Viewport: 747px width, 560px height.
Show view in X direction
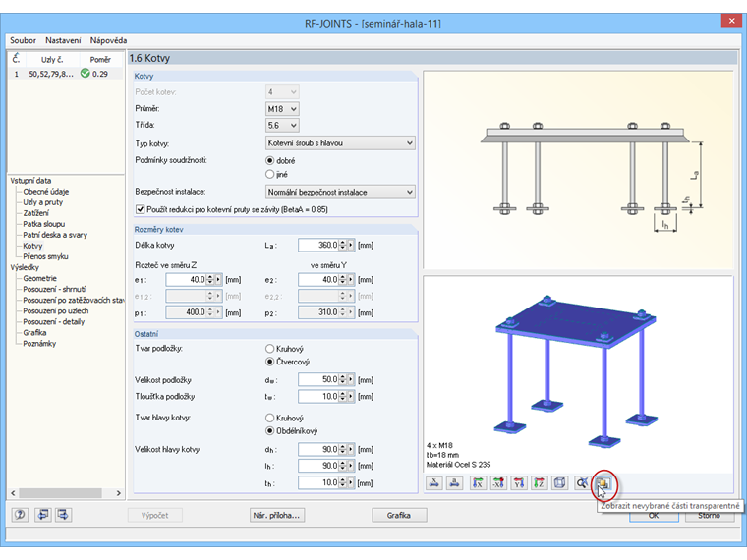(x=478, y=482)
